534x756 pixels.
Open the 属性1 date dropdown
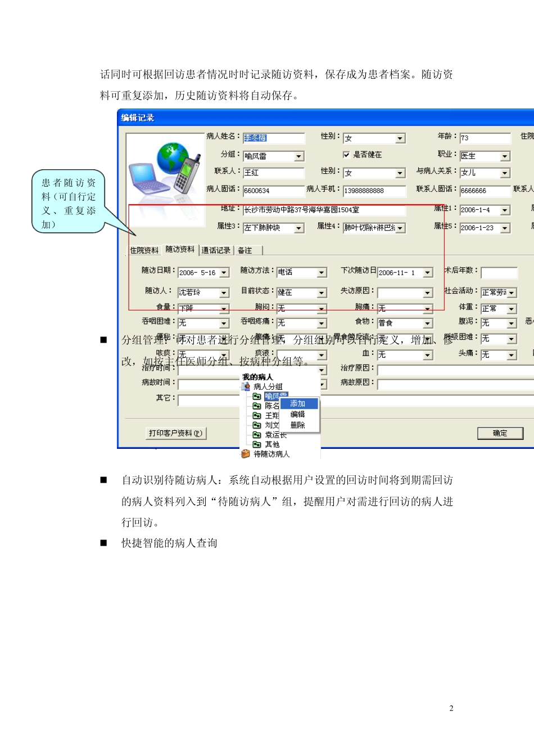tap(505, 210)
